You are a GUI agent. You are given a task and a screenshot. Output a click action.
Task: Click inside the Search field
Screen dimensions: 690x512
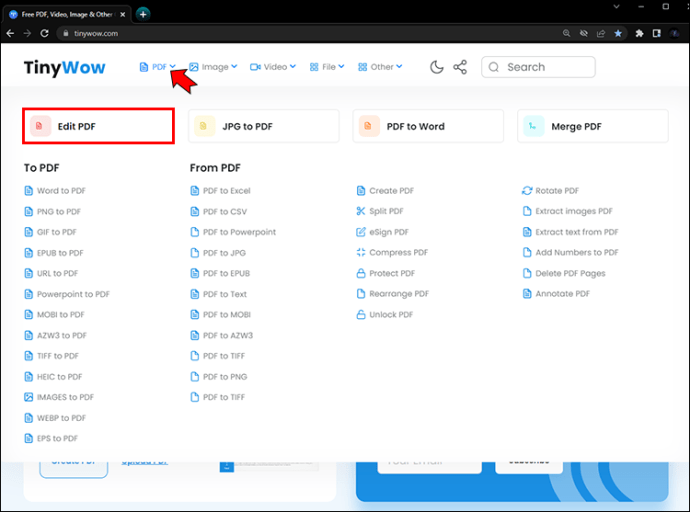pyautogui.click(x=538, y=67)
